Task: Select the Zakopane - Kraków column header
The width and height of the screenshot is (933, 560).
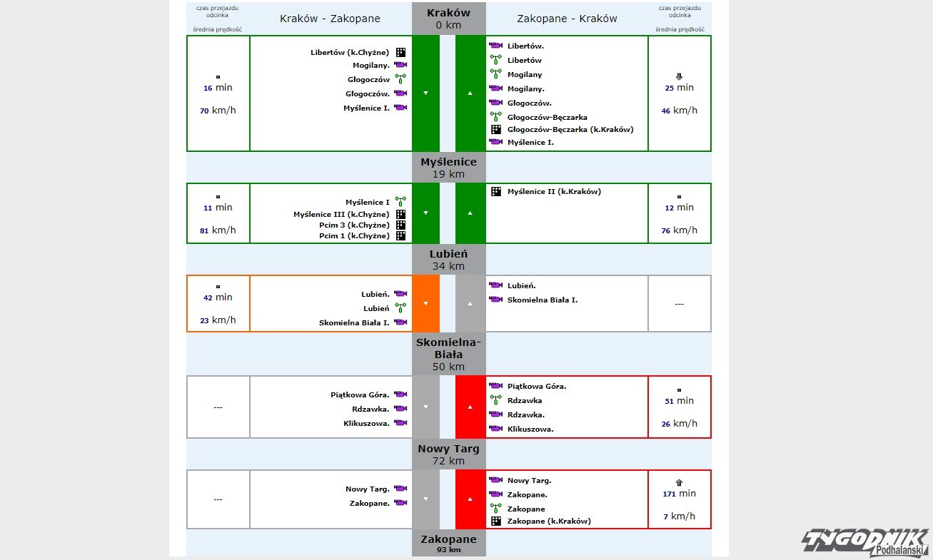Action: pos(567,19)
